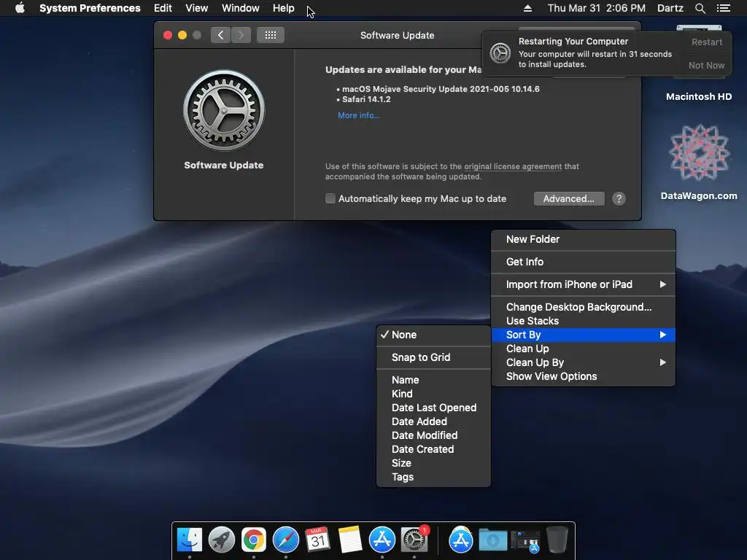Open Notes app in the Dock
The image size is (747, 560).
349,540
